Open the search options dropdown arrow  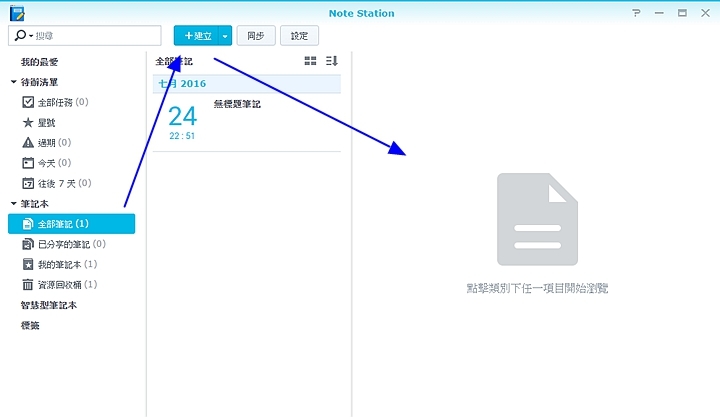(x=31, y=36)
